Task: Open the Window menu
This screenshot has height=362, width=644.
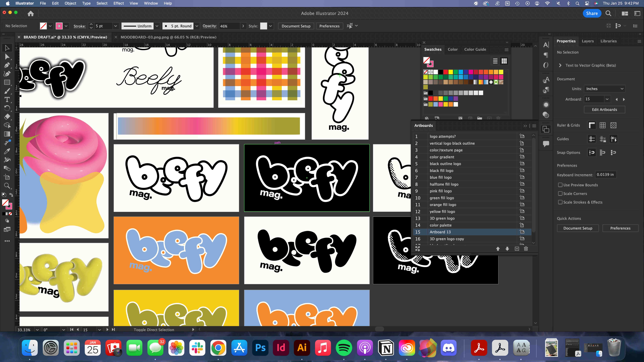Action: tap(151, 3)
